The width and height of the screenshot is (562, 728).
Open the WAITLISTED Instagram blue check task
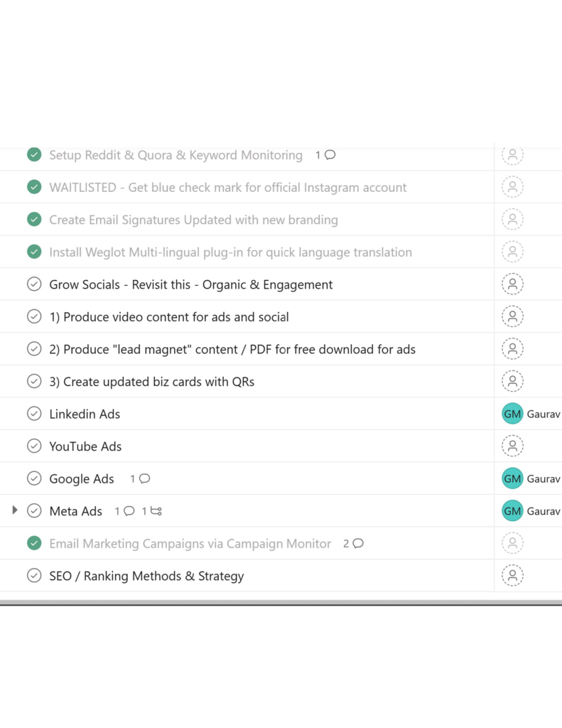(x=228, y=187)
